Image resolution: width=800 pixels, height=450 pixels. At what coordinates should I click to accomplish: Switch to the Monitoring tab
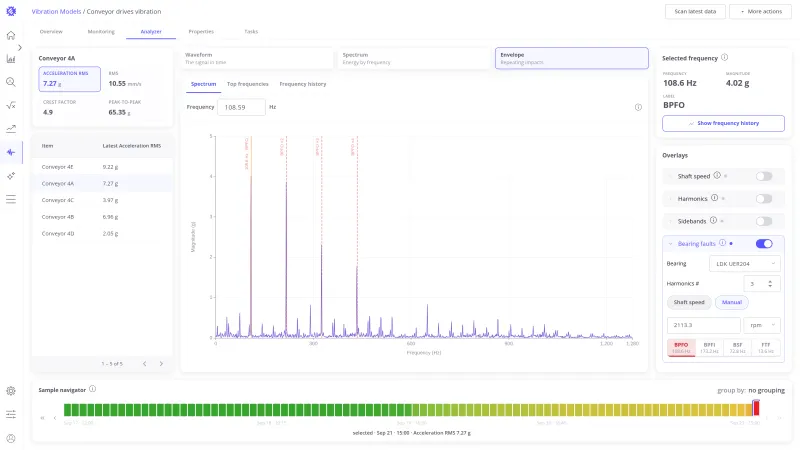tap(101, 32)
